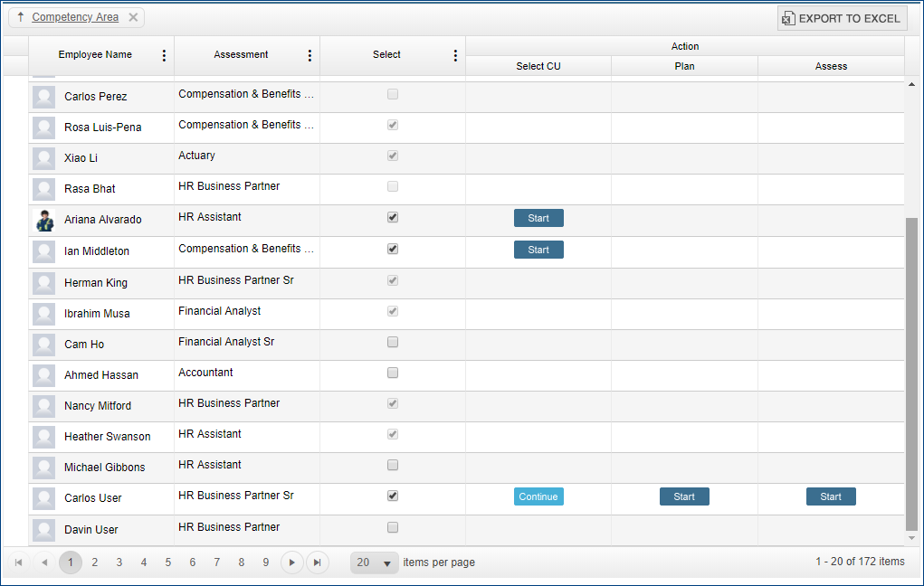The image size is (924, 586).
Task: Click Ariana Alvarado's profile photo
Action: click(x=43, y=220)
